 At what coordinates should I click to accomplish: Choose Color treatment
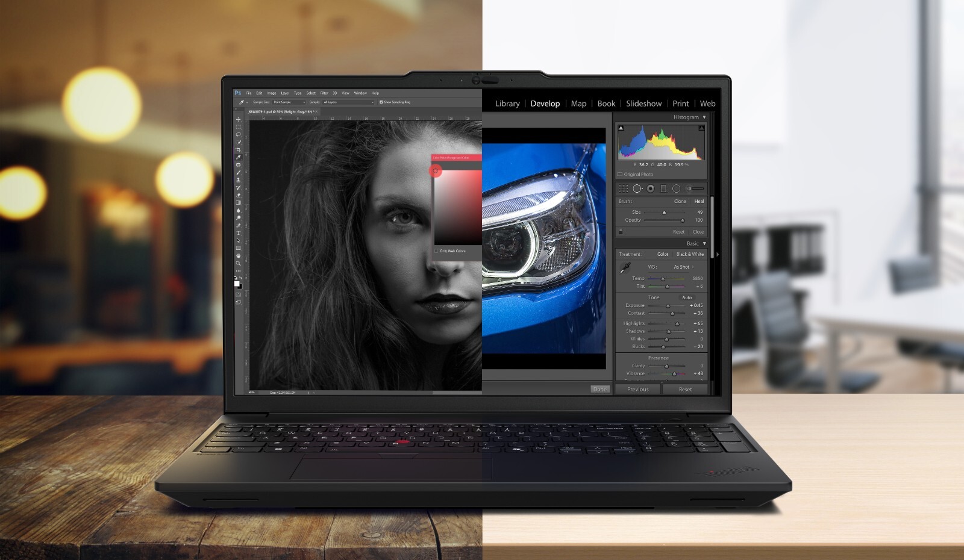coord(663,254)
